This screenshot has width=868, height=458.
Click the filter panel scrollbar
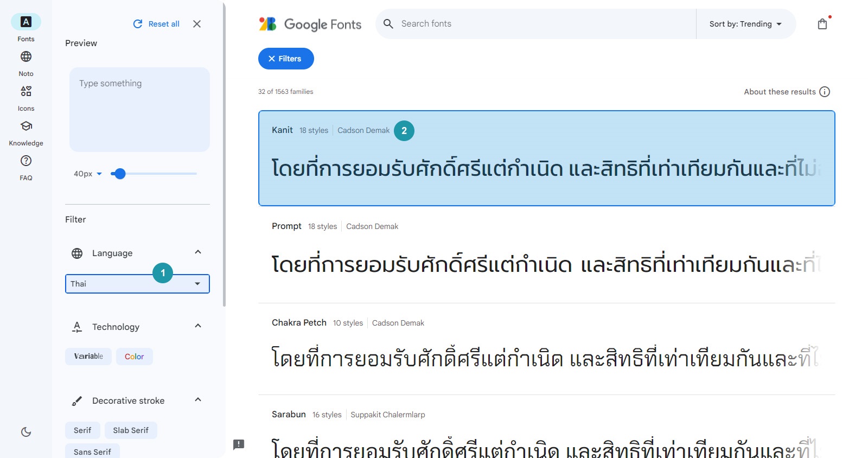tap(224, 155)
